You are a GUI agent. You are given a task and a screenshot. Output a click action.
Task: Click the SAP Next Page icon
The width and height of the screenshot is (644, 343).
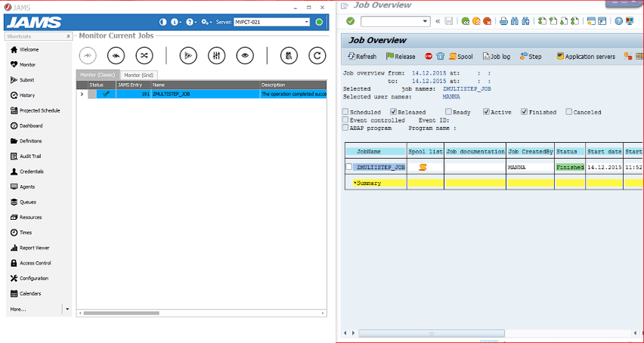point(564,21)
